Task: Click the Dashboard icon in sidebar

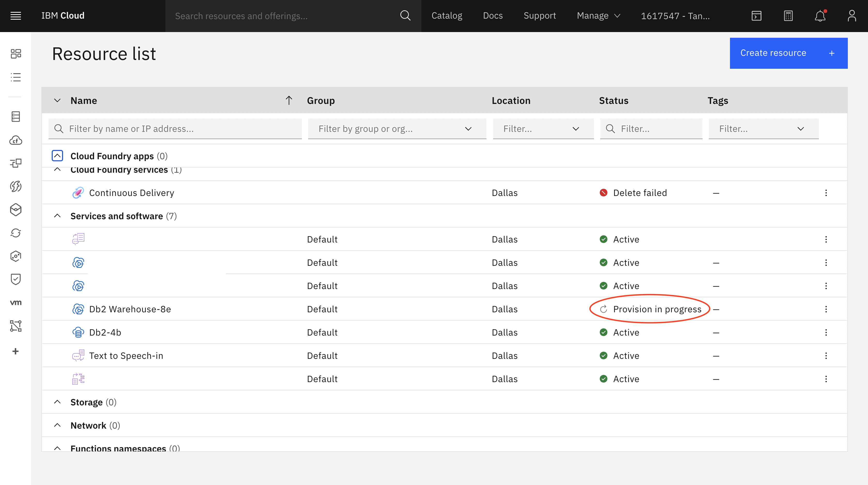Action: (16, 54)
